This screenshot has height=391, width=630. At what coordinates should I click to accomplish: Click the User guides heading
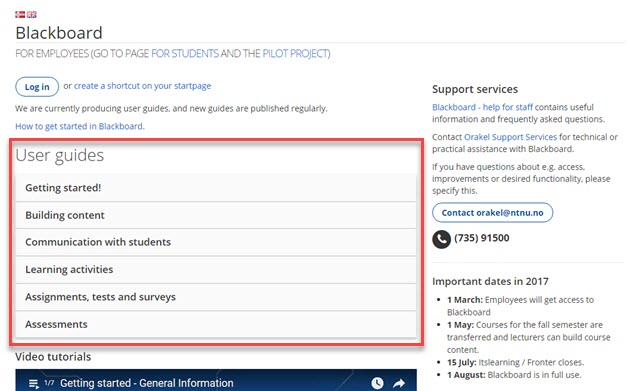[x=59, y=156]
